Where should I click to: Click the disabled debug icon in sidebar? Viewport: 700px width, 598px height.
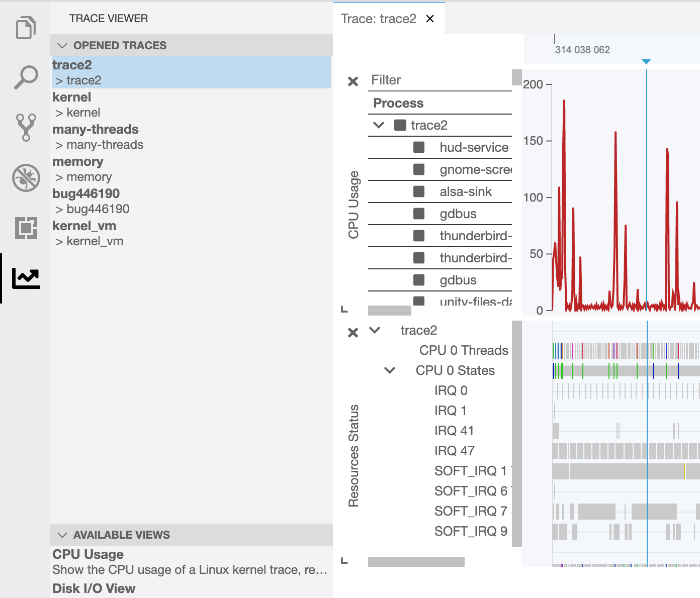26,178
